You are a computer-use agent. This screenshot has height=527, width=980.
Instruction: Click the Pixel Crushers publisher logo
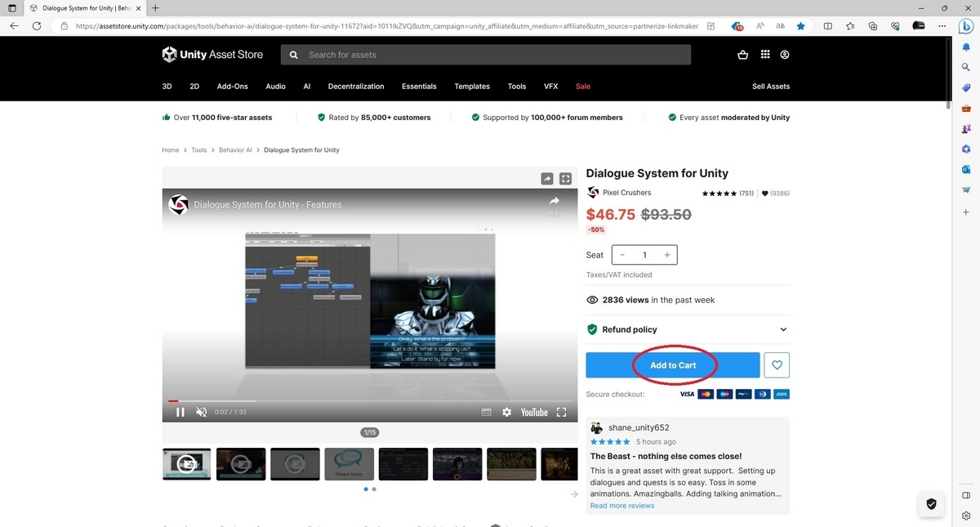(594, 193)
